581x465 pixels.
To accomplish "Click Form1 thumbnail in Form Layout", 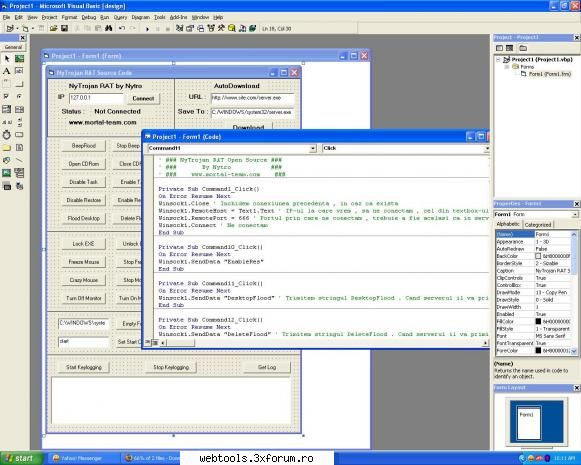I will pos(529,422).
